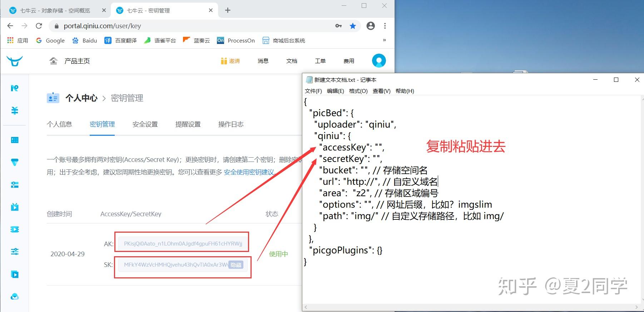Image resolution: width=644 pixels, height=312 pixels.
Task: Expand the bookmarks overflow chevron
Action: click(385, 40)
